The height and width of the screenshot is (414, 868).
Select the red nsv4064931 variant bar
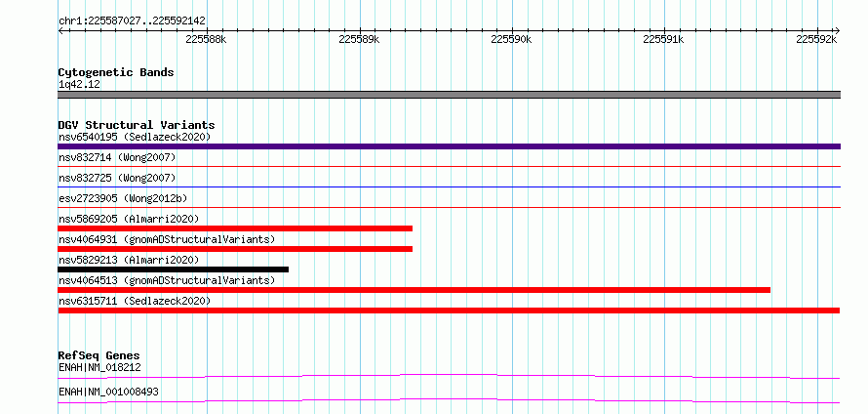click(235, 249)
